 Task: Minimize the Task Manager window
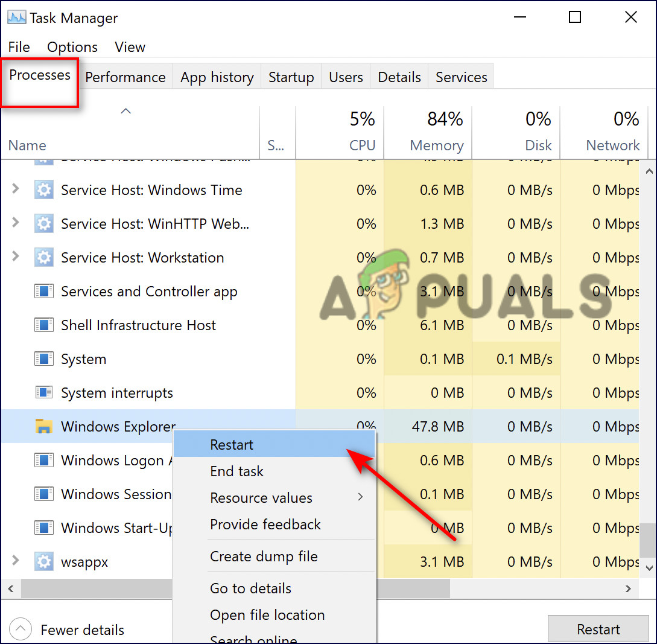tap(520, 17)
